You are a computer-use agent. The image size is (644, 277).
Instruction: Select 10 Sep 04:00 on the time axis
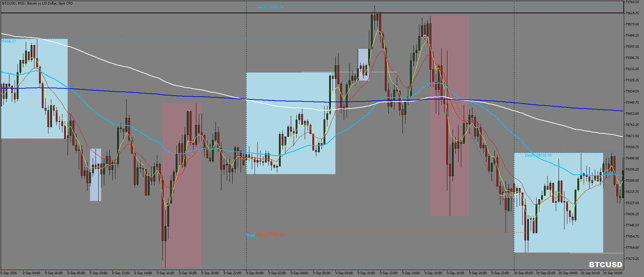point(568,273)
